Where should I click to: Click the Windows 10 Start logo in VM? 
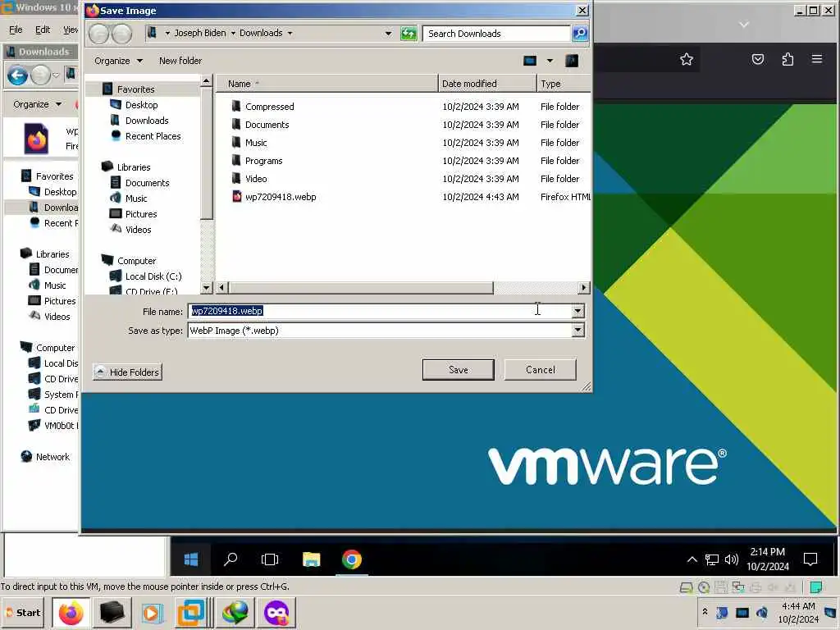point(191,559)
